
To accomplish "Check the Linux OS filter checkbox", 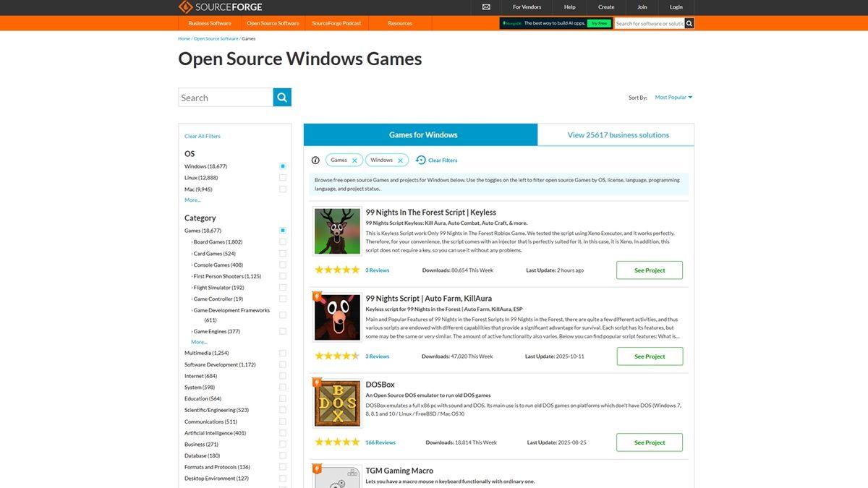I will (283, 178).
